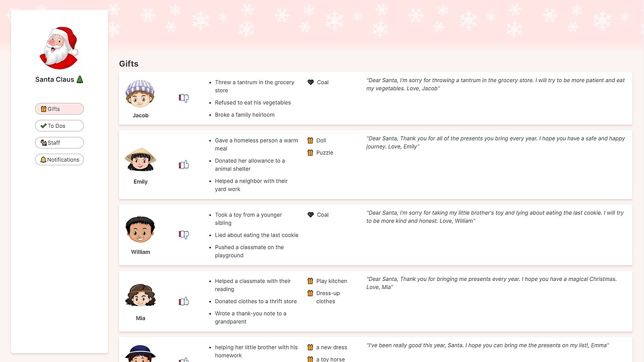Switch to the Staff section
Viewport: 644px width, 362px height.
point(59,142)
